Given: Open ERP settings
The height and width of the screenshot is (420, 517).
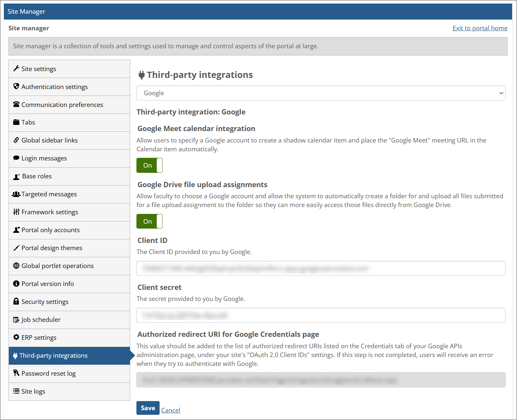Looking at the screenshot, I should pyautogui.click(x=69, y=338).
